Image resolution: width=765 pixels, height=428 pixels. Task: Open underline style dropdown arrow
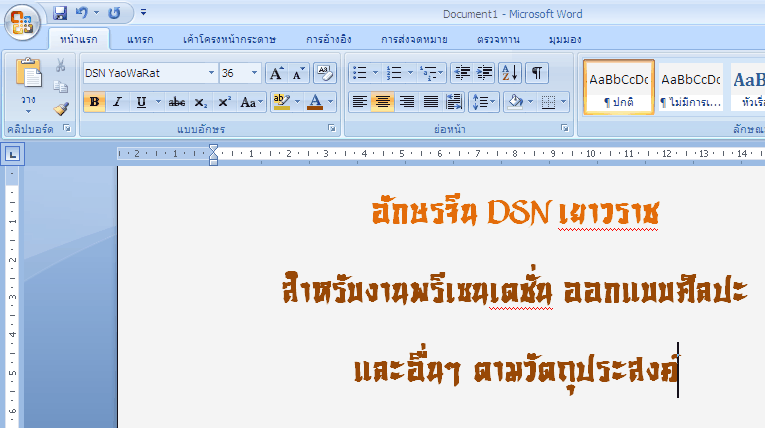tap(158, 102)
